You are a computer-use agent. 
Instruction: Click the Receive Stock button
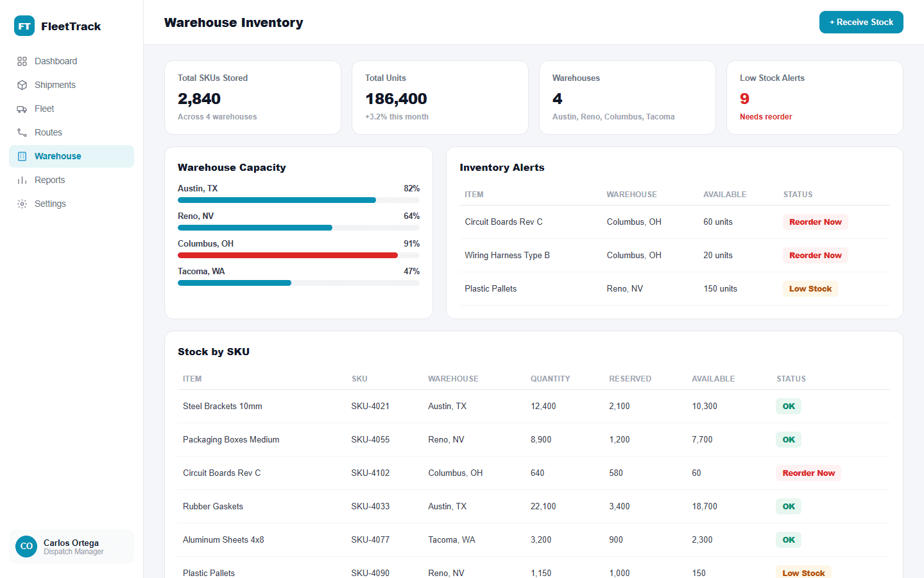[861, 22]
